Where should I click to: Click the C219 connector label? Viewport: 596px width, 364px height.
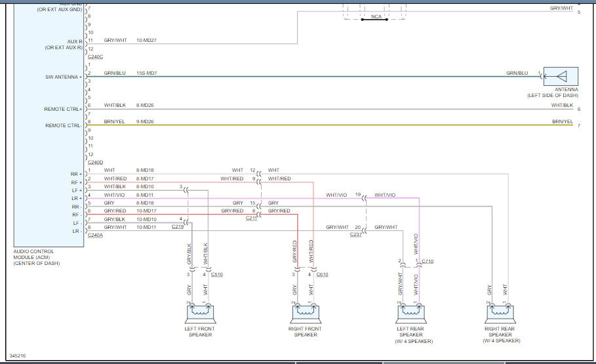(178, 226)
